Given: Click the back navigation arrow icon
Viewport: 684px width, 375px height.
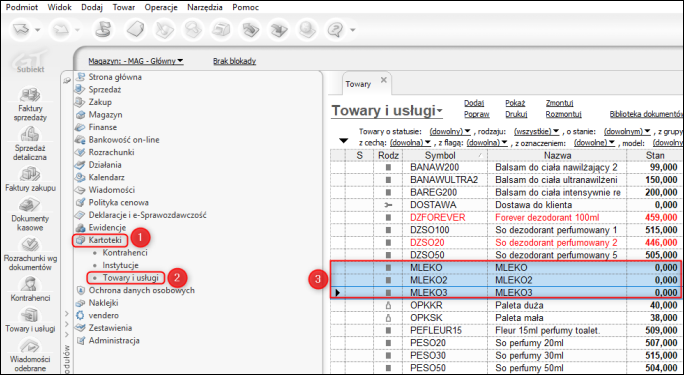Looking at the screenshot, I should tap(22, 30).
